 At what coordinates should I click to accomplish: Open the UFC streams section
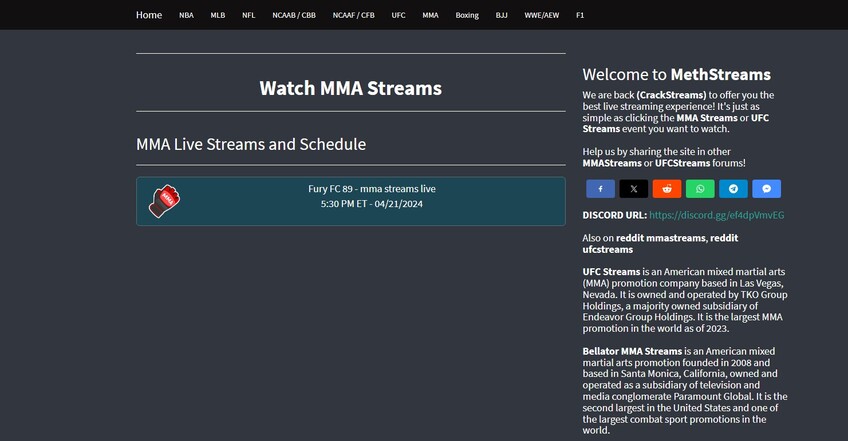click(x=398, y=15)
